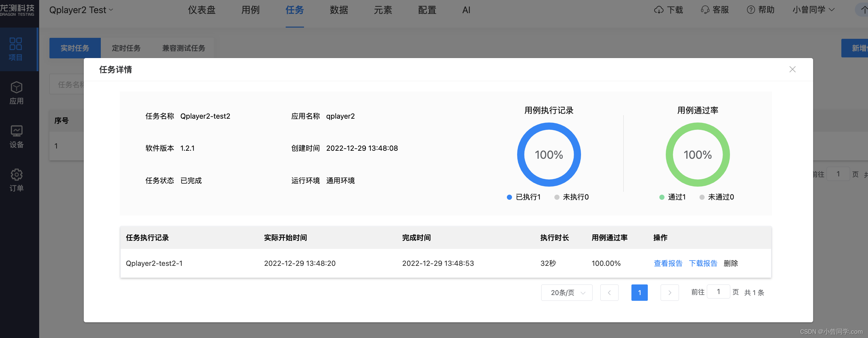The height and width of the screenshot is (338, 868).
Task: Click the finish time 2022-12-29 13:48:53
Action: [x=438, y=263]
